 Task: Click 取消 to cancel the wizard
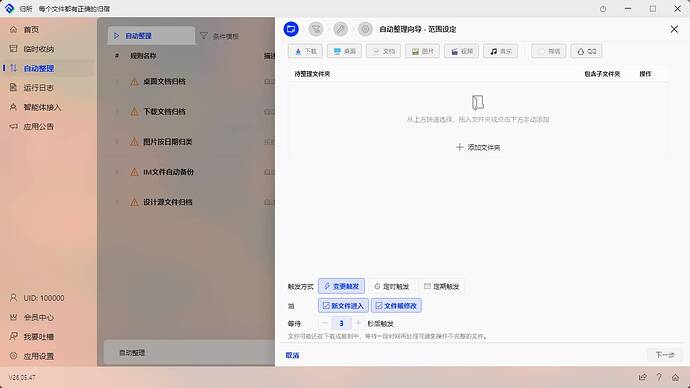(292, 355)
